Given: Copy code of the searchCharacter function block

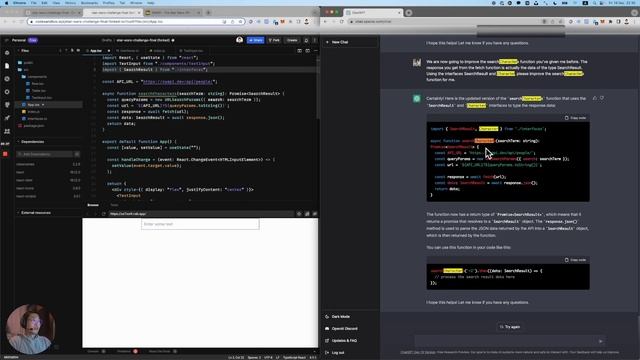Looking at the screenshot, I should click(x=576, y=118).
